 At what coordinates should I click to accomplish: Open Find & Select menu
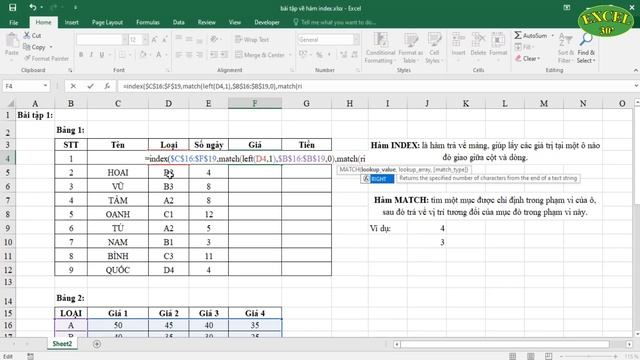586,48
